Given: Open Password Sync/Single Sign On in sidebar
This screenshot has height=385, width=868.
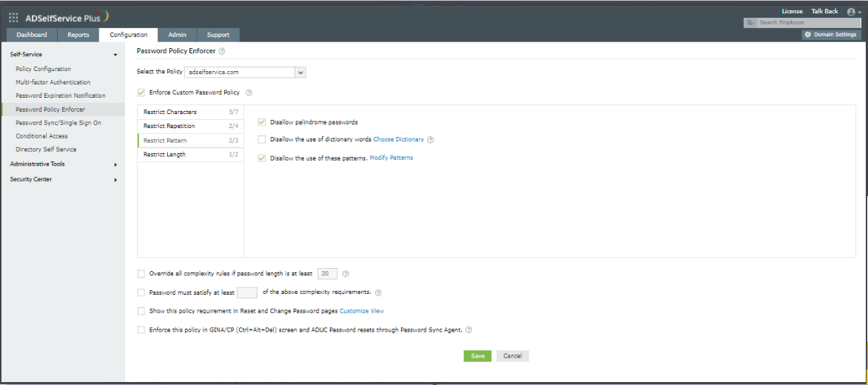Looking at the screenshot, I should [x=58, y=123].
